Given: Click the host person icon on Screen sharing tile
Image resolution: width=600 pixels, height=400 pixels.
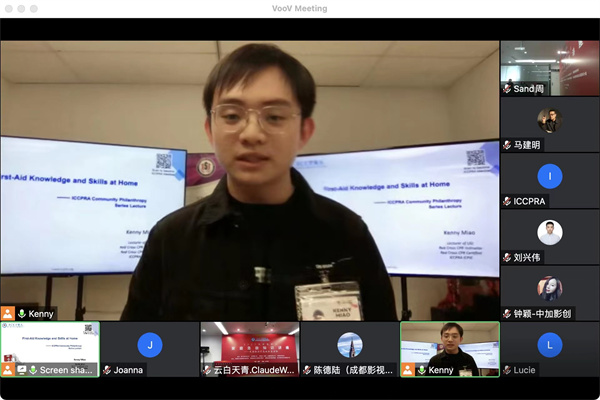Looking at the screenshot, I should pyautogui.click(x=8, y=370).
